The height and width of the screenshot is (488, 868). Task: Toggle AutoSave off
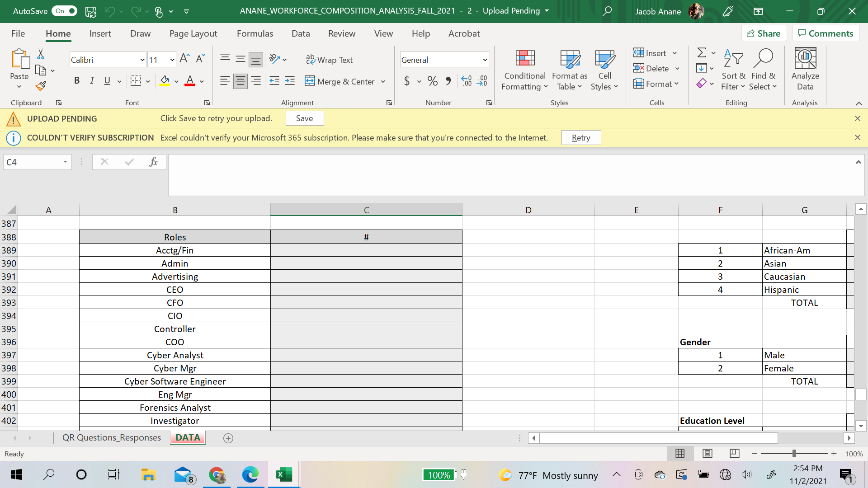click(x=64, y=11)
